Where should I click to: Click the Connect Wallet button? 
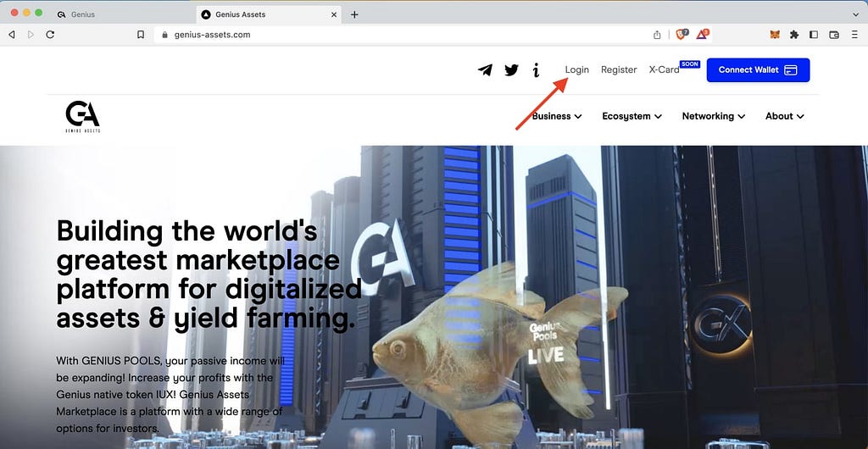758,70
